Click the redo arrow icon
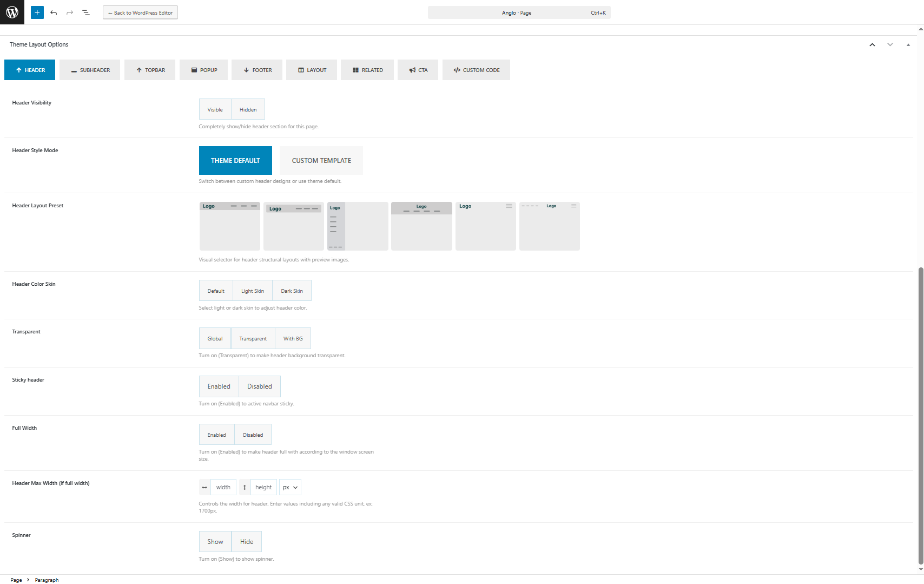Screen dimensions: 924x584 point(70,12)
